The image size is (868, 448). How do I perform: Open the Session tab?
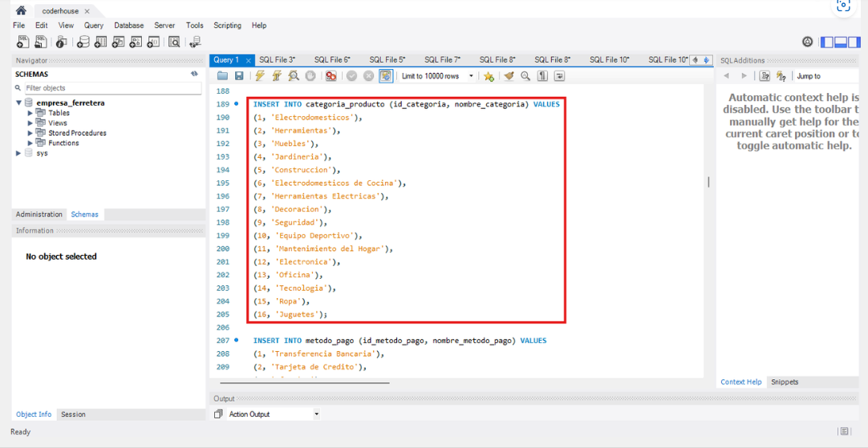73,414
